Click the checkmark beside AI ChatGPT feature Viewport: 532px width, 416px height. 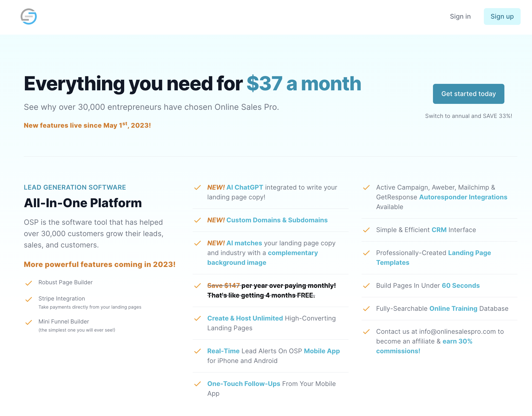(198, 187)
